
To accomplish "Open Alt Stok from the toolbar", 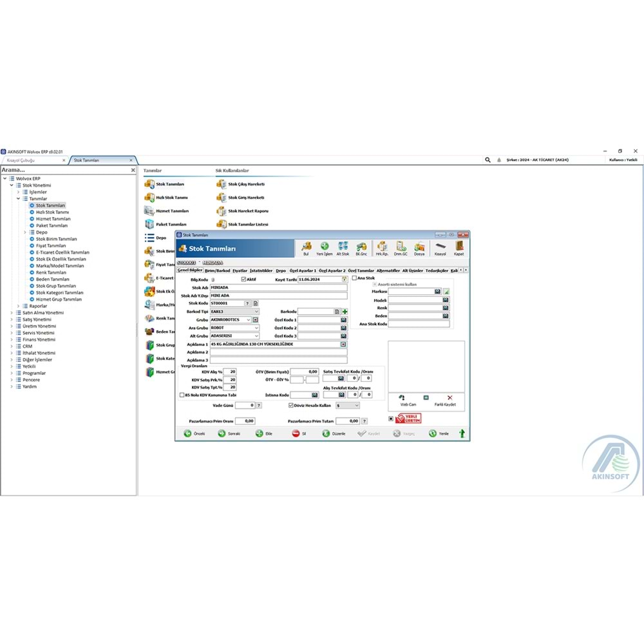I will [x=343, y=248].
